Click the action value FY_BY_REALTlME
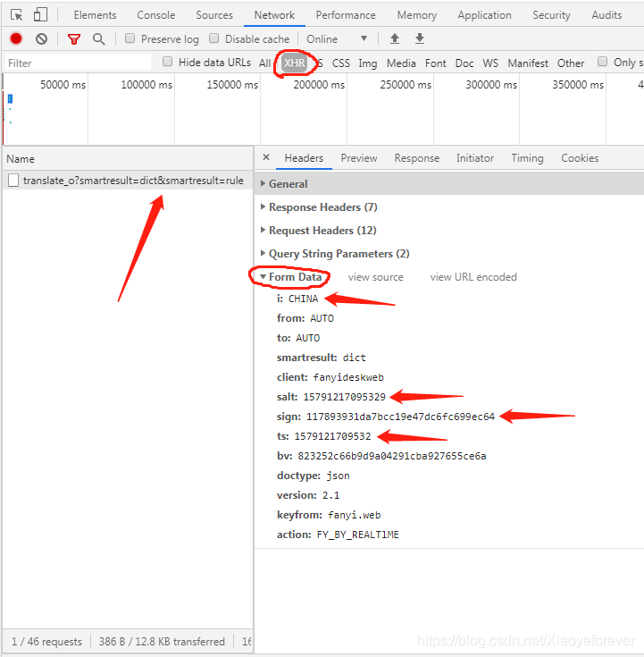The width and height of the screenshot is (644, 657). pyautogui.click(x=357, y=535)
